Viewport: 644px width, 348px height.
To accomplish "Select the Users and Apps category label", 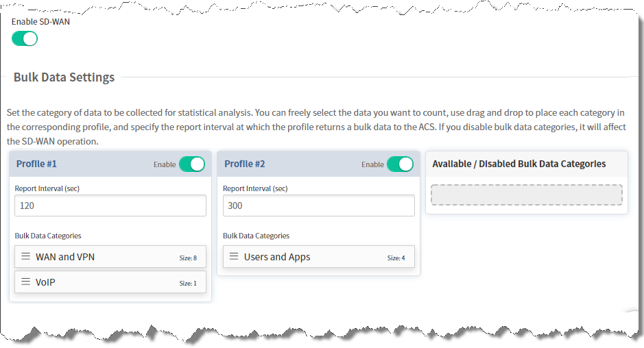I will [277, 257].
